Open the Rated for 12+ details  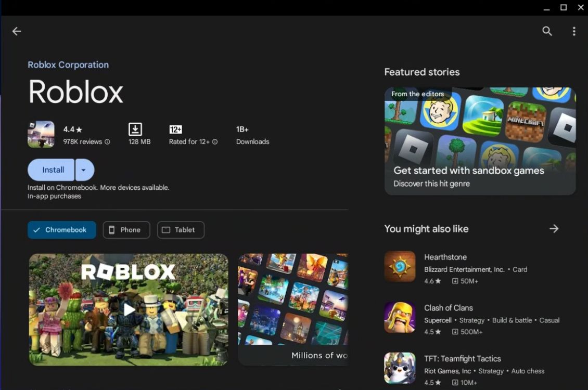(216, 141)
